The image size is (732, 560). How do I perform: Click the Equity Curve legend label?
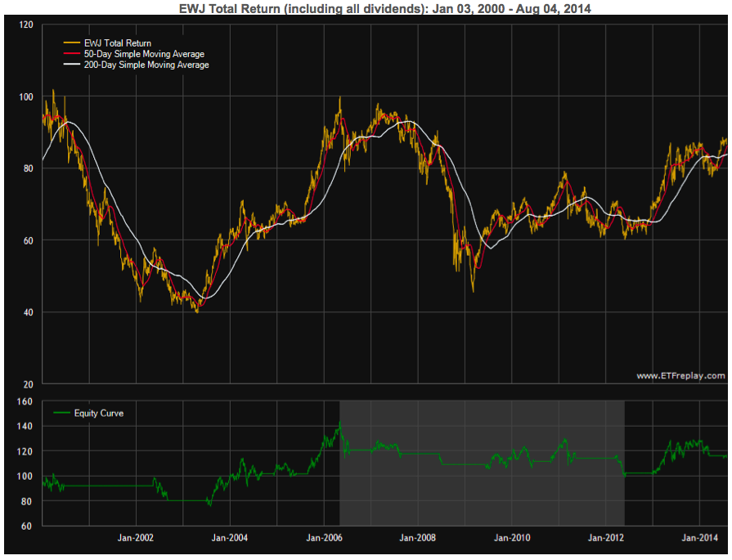pos(99,413)
